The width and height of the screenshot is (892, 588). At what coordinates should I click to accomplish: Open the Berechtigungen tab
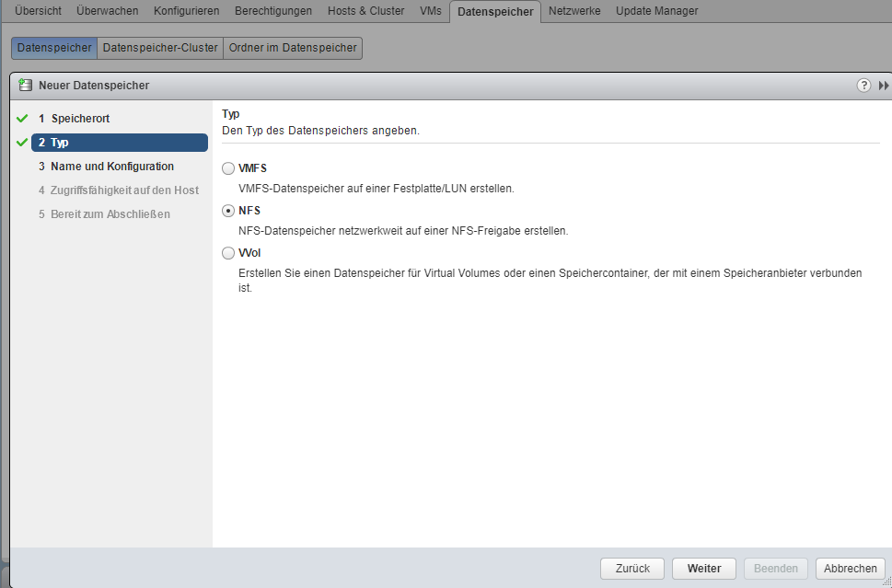tap(273, 11)
